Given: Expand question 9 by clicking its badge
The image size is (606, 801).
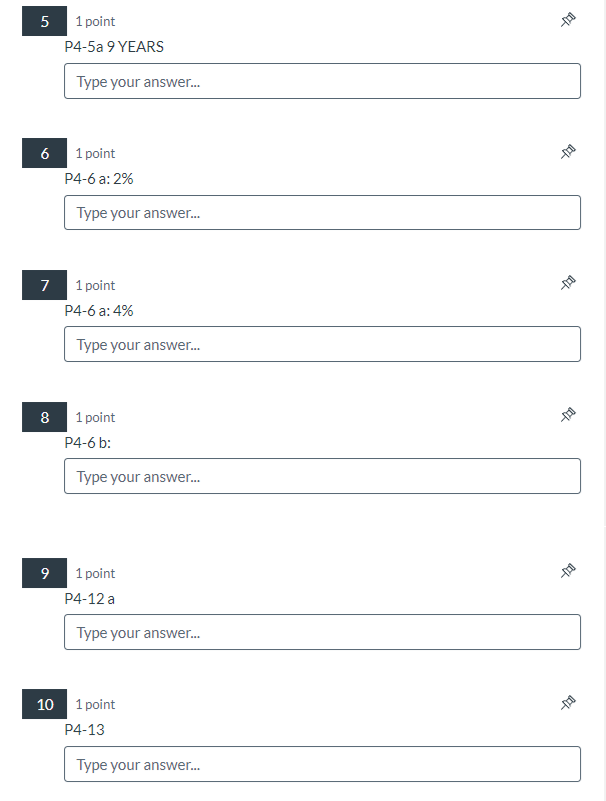Looking at the screenshot, I should click(43, 572).
